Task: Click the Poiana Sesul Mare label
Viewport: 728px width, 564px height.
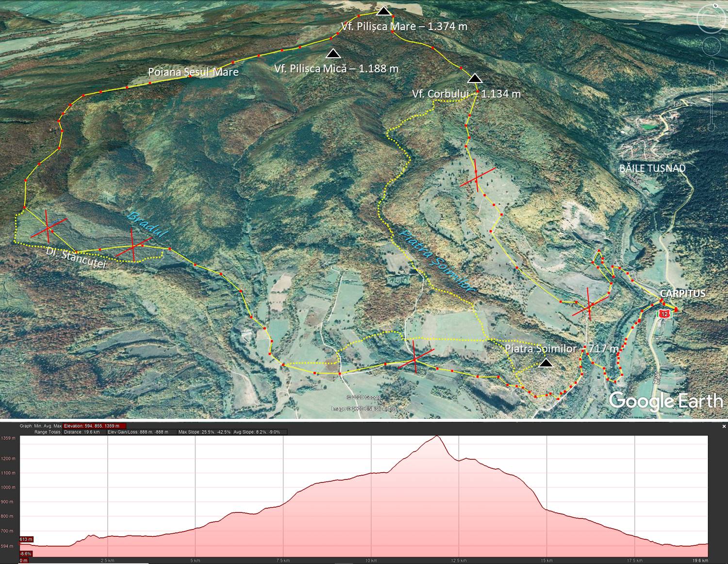Action: click(x=193, y=72)
